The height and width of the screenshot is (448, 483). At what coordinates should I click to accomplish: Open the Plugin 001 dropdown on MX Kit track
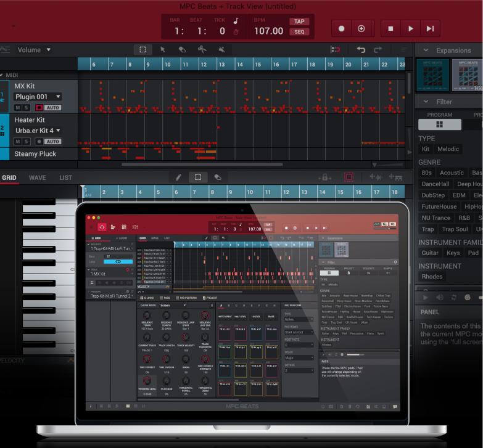38,97
